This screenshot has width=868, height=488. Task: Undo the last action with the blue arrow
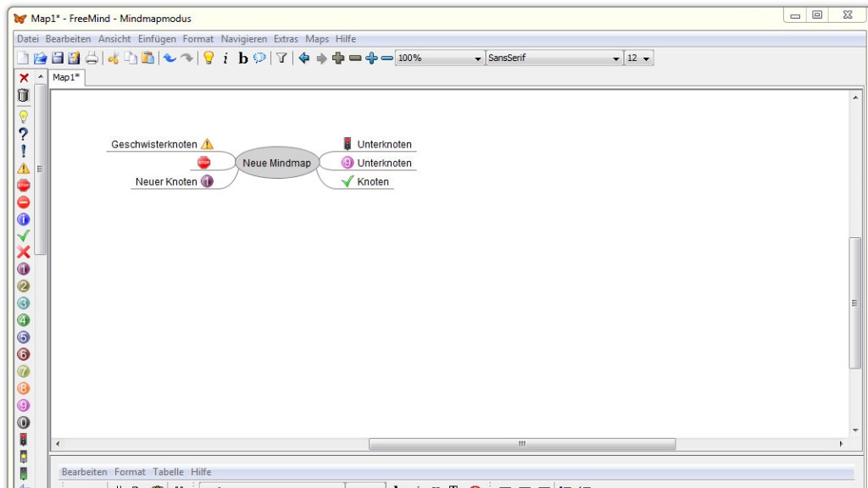[x=170, y=58]
